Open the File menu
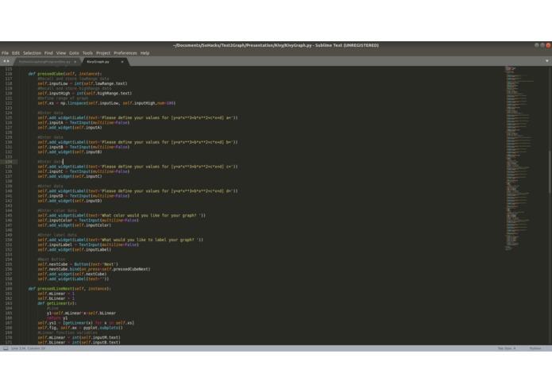 tap(5, 53)
